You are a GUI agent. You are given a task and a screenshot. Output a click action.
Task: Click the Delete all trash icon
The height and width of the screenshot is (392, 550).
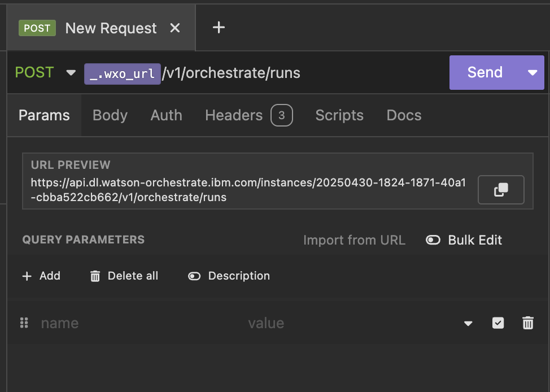pos(95,276)
